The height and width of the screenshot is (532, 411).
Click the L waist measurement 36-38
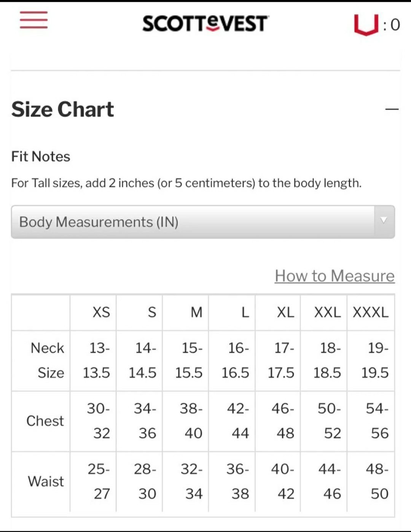coord(238,481)
